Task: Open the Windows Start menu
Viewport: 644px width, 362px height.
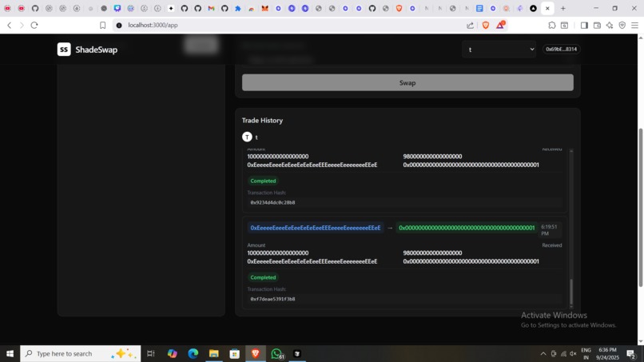Action: pos(10,353)
